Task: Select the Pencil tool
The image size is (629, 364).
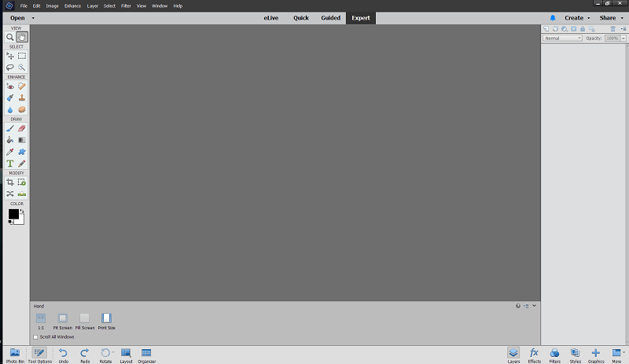Action: click(22, 164)
